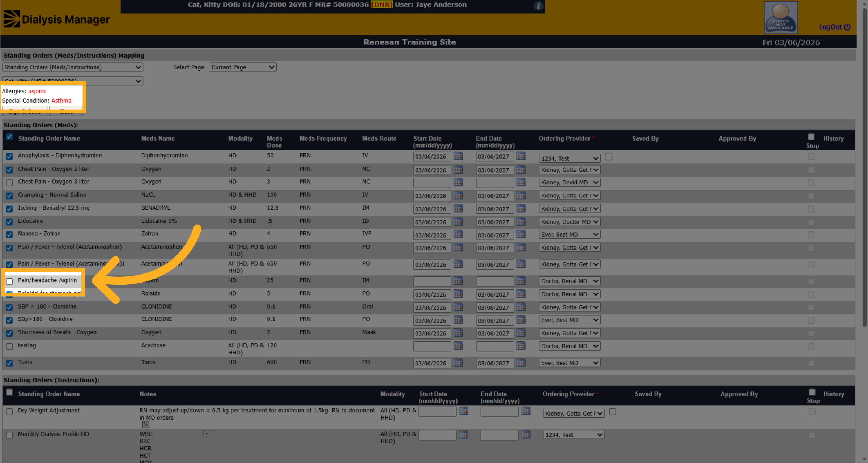Click the Meds header History column label
Image resolution: width=868 pixels, height=463 pixels.
point(833,139)
